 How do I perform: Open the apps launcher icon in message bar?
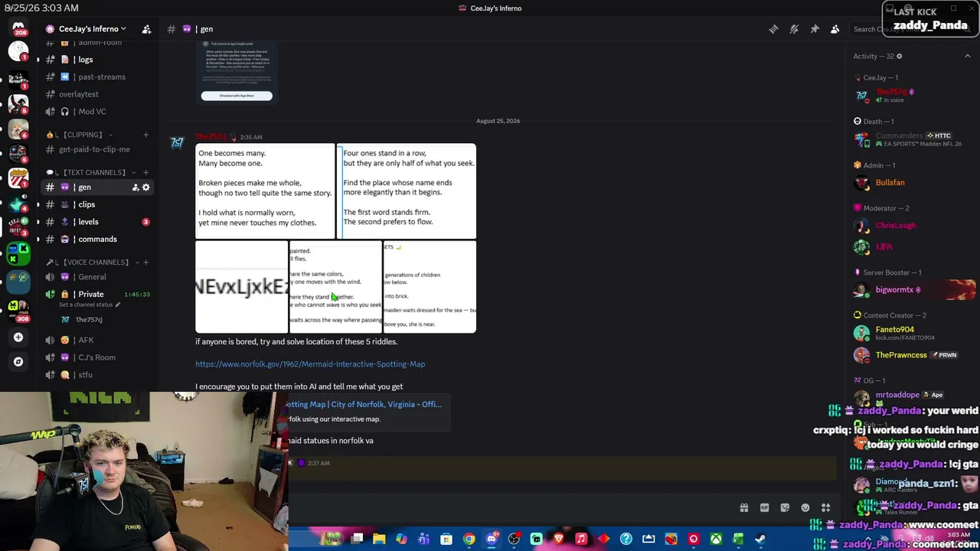point(826,507)
